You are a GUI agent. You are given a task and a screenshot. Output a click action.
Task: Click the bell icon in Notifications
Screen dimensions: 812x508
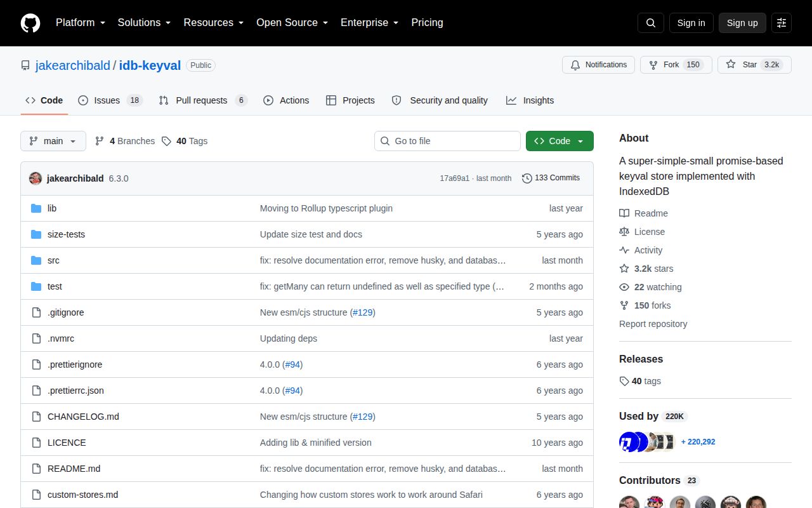[575, 65]
